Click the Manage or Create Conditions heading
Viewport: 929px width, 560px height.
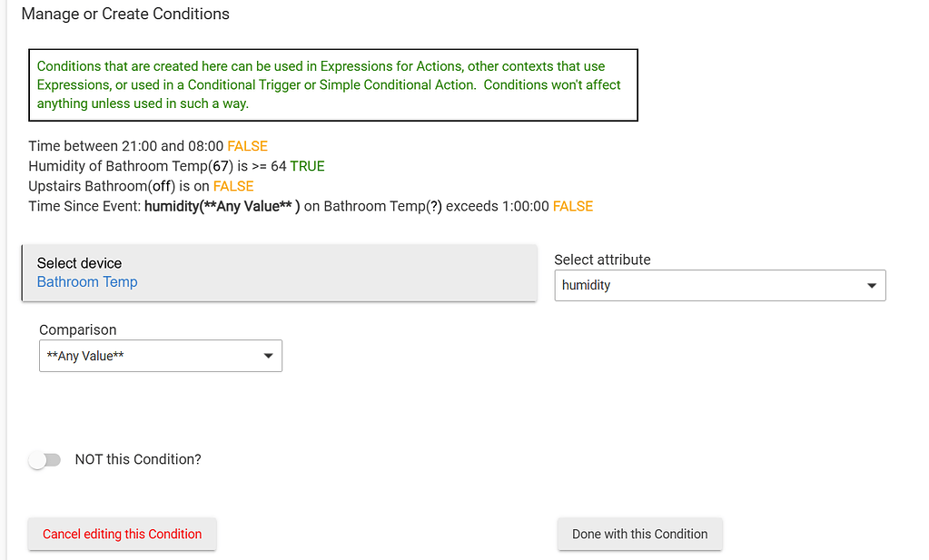click(125, 15)
